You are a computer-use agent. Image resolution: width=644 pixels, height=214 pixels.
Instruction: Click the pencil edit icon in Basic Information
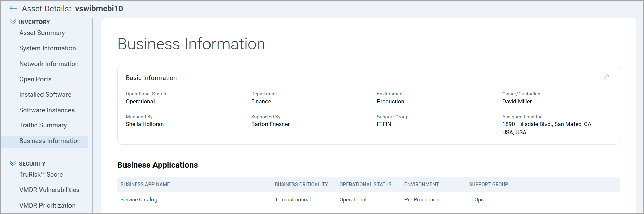[x=606, y=78]
